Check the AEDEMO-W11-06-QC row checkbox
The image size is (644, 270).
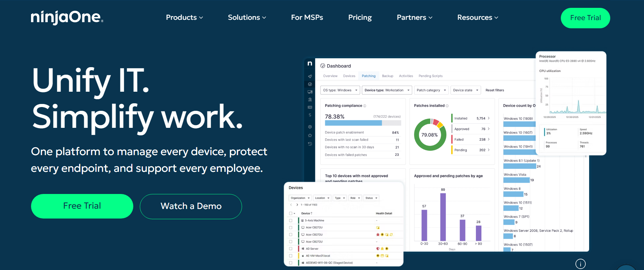coord(291,263)
